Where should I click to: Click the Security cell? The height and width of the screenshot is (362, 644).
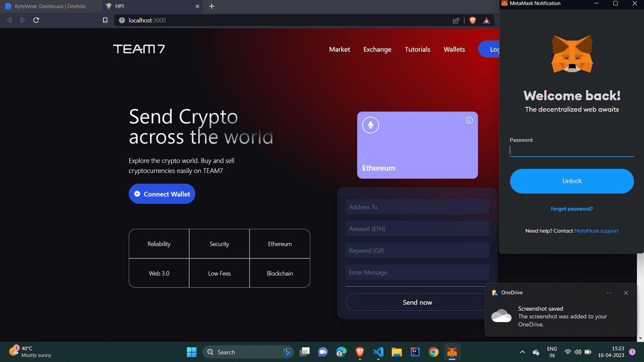click(220, 244)
